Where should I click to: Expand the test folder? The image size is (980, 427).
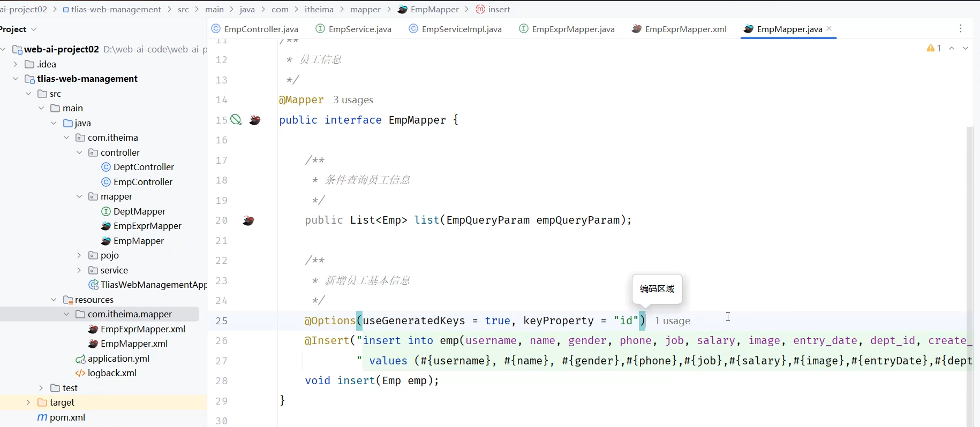pyautogui.click(x=41, y=388)
